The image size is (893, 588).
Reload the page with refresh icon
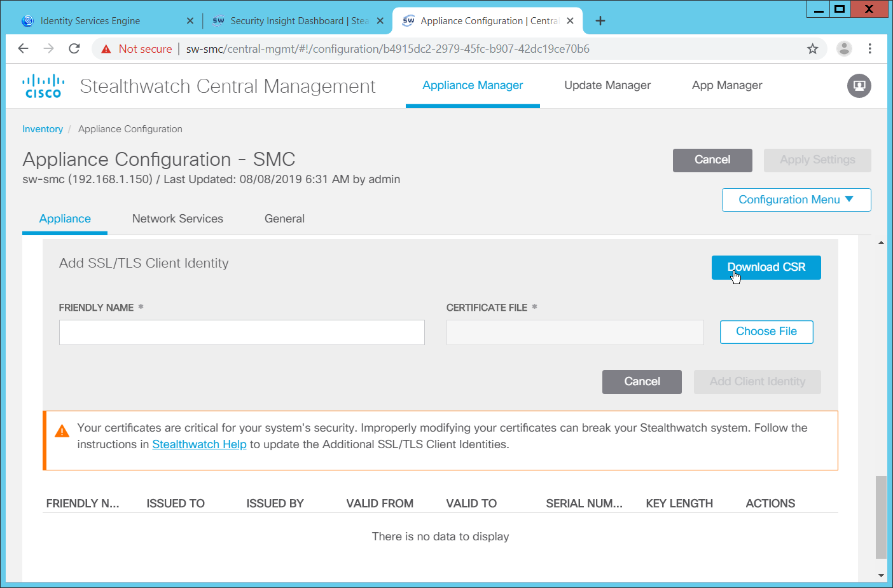(74, 49)
